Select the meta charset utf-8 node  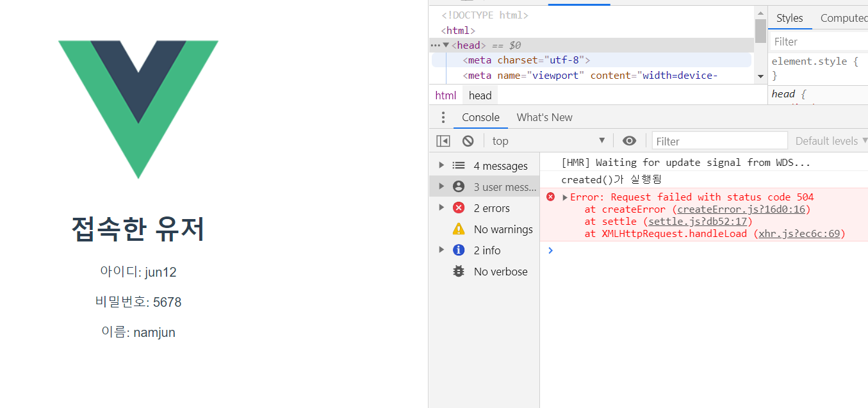[x=526, y=60]
